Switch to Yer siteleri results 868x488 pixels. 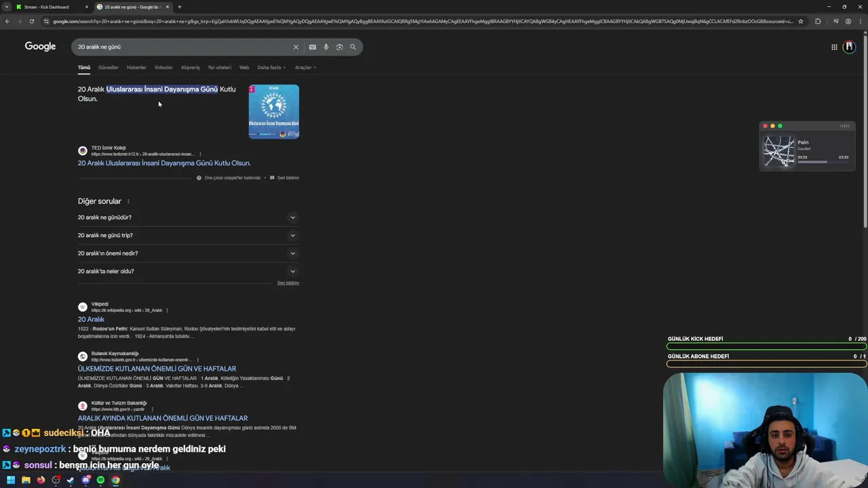click(x=220, y=67)
